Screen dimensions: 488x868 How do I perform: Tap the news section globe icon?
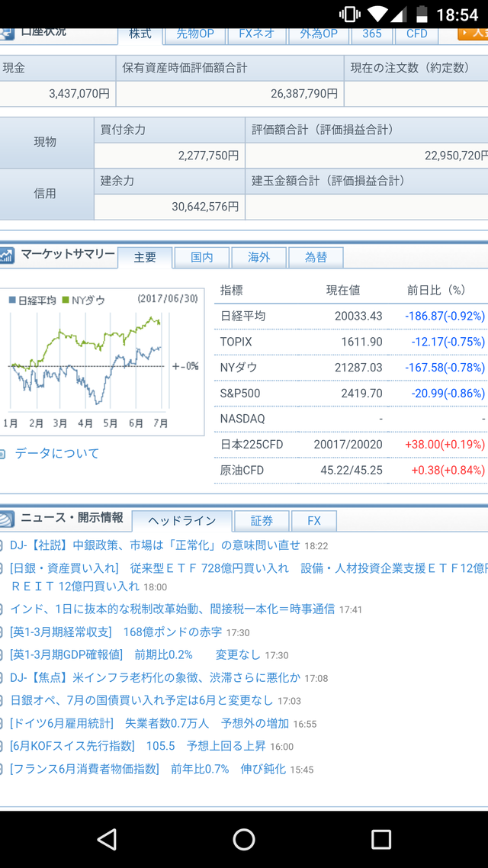7,519
